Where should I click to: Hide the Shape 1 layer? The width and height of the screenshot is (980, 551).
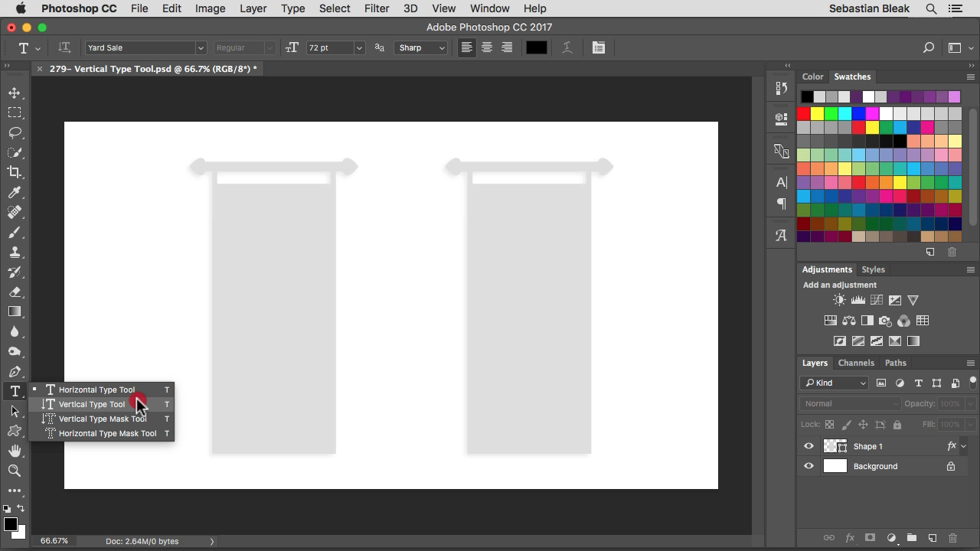pos(808,446)
